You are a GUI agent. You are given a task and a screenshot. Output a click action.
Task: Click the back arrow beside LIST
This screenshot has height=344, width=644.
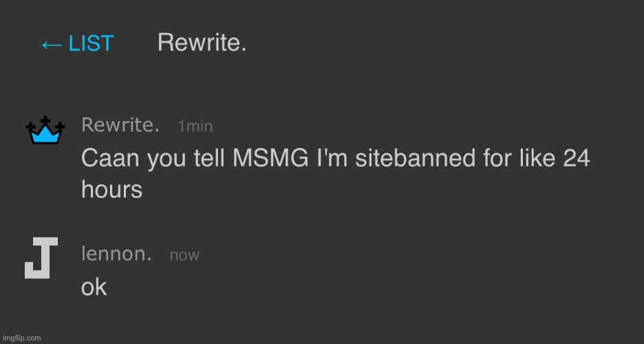51,44
